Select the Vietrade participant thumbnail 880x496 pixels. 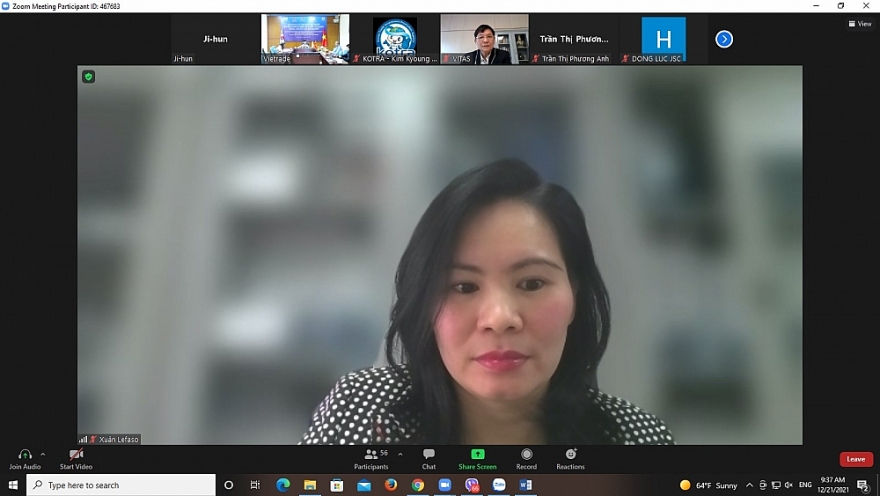(305, 39)
